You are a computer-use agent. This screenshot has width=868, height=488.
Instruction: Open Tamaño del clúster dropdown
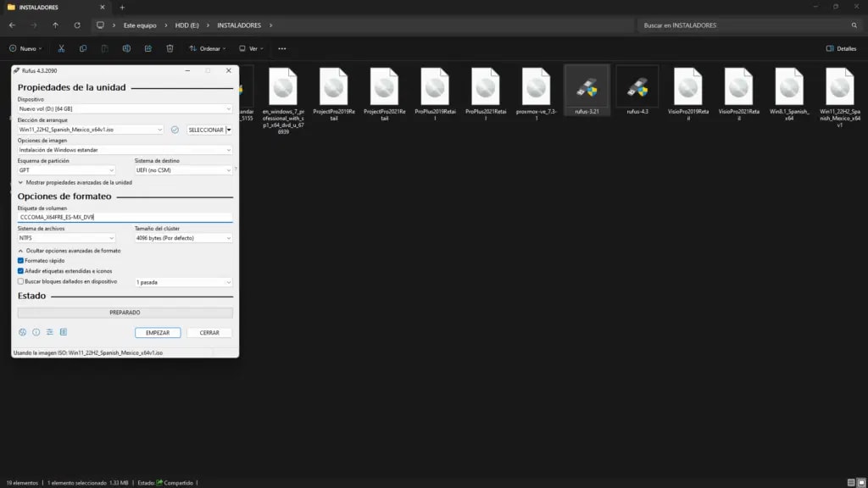coord(183,238)
